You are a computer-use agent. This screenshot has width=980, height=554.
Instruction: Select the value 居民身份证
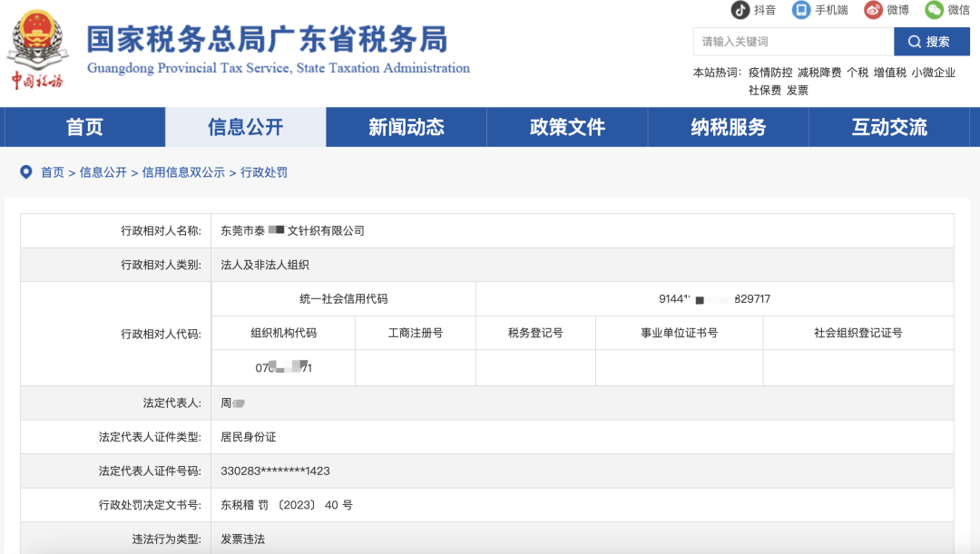pos(248,437)
